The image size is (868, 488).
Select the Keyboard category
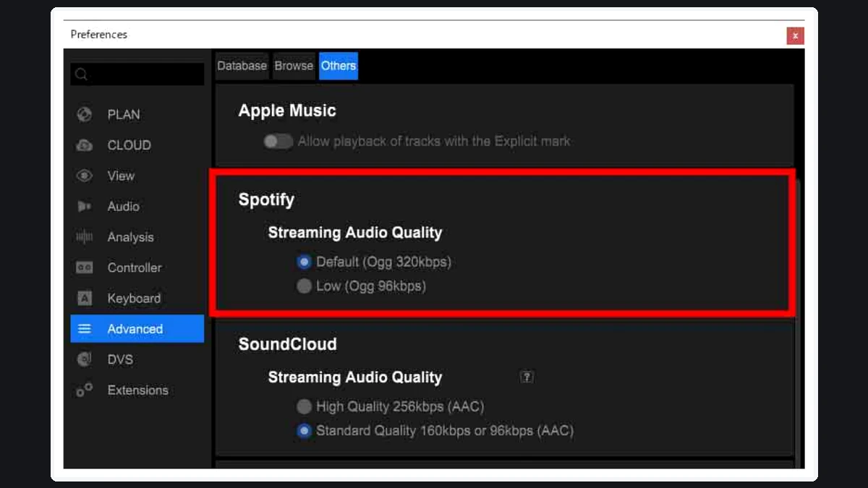[137, 298]
